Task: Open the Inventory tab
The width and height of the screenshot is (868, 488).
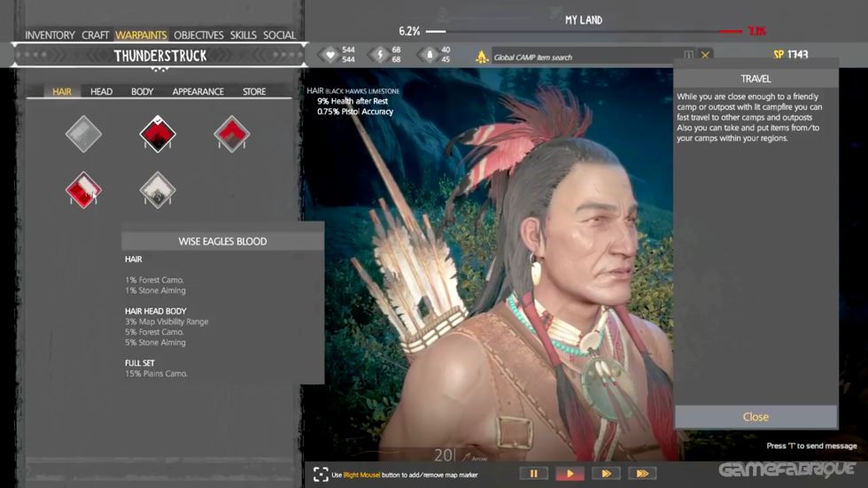Action: pos(50,35)
